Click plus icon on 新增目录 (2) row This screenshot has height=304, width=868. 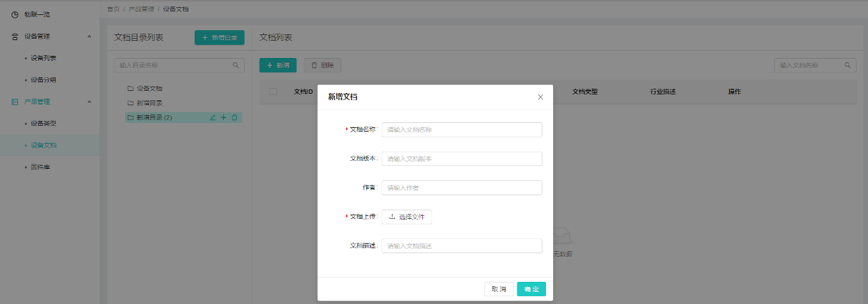click(x=223, y=117)
